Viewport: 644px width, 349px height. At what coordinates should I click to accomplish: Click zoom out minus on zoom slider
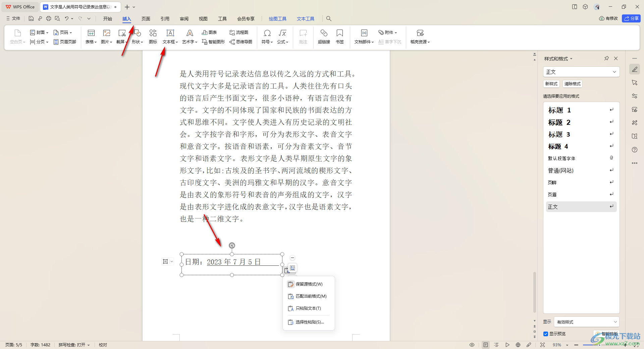pos(576,345)
